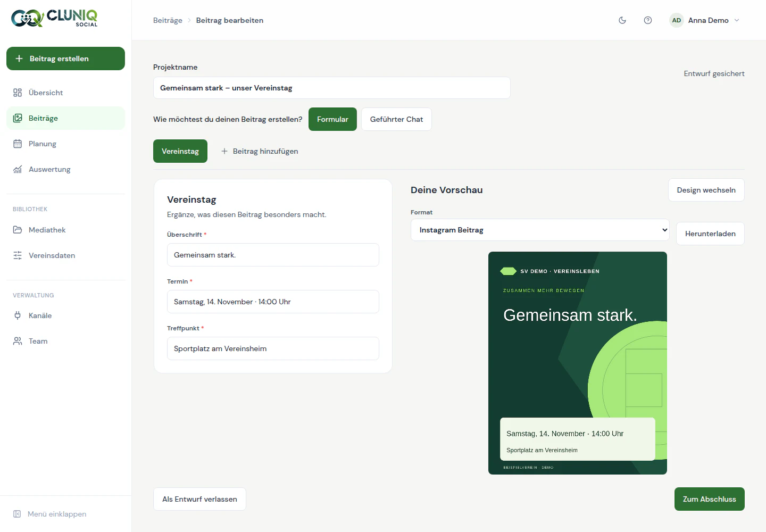The height and width of the screenshot is (532, 766).
Task: Open Übersicht in the sidebar
Action: [65, 93]
